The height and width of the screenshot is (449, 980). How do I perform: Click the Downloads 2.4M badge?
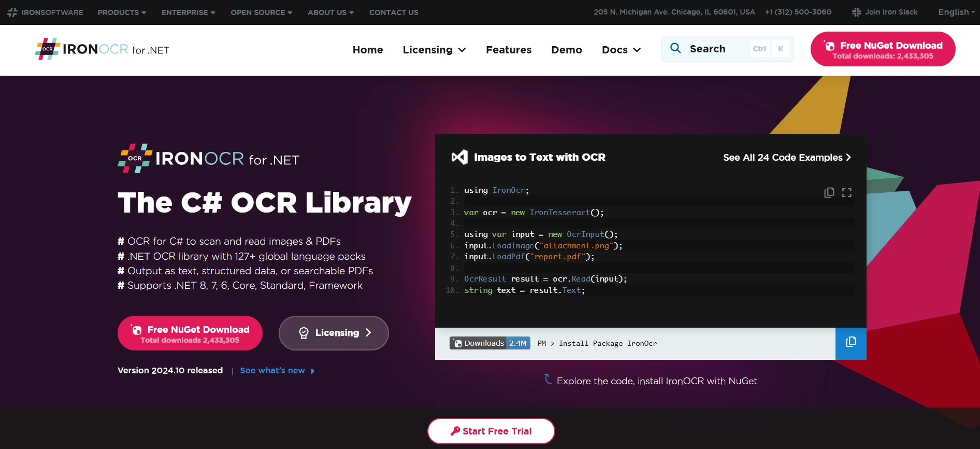(x=489, y=343)
